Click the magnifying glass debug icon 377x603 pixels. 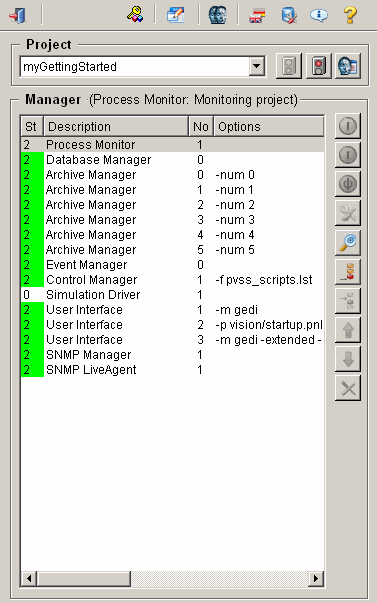click(348, 242)
